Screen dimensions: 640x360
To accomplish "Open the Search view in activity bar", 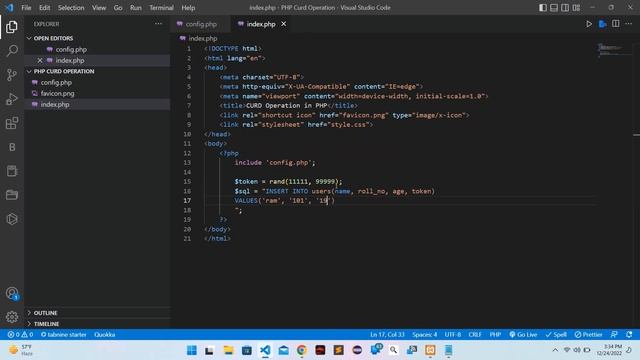I will click(x=12, y=51).
